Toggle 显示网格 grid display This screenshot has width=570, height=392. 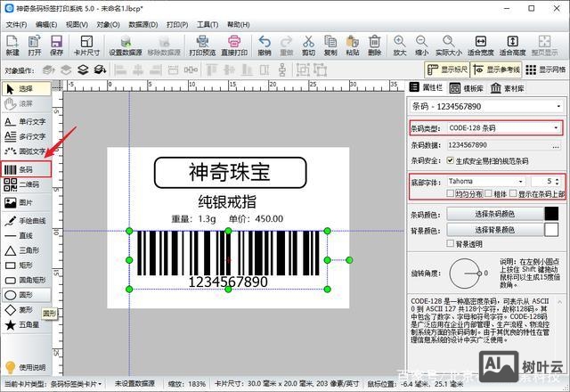coord(546,69)
